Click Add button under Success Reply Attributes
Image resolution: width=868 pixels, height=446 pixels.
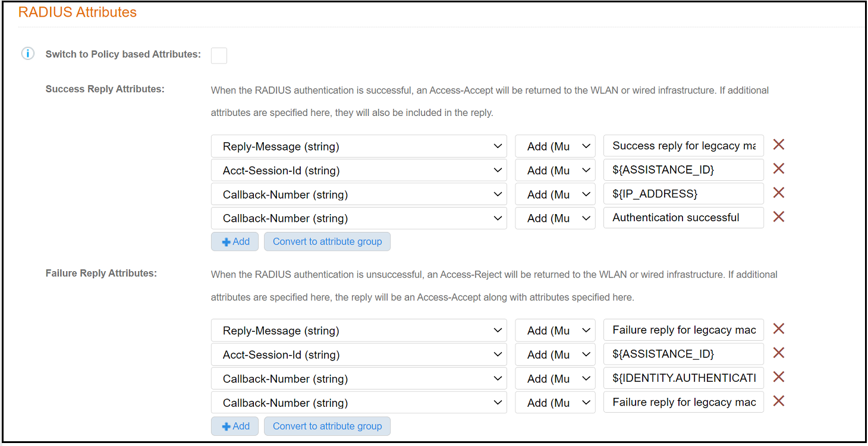[x=235, y=241]
